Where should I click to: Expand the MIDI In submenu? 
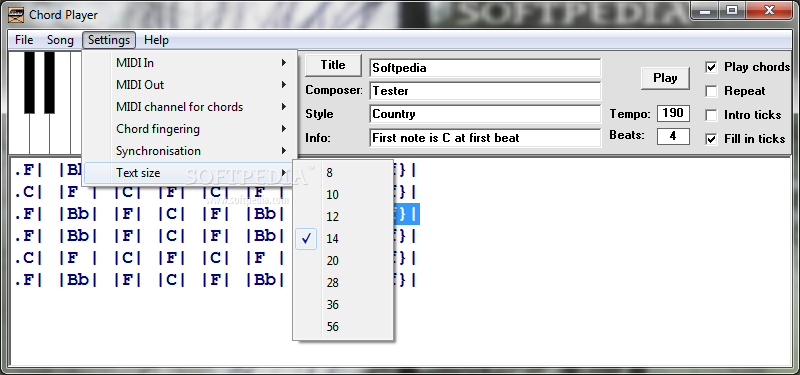point(189,63)
